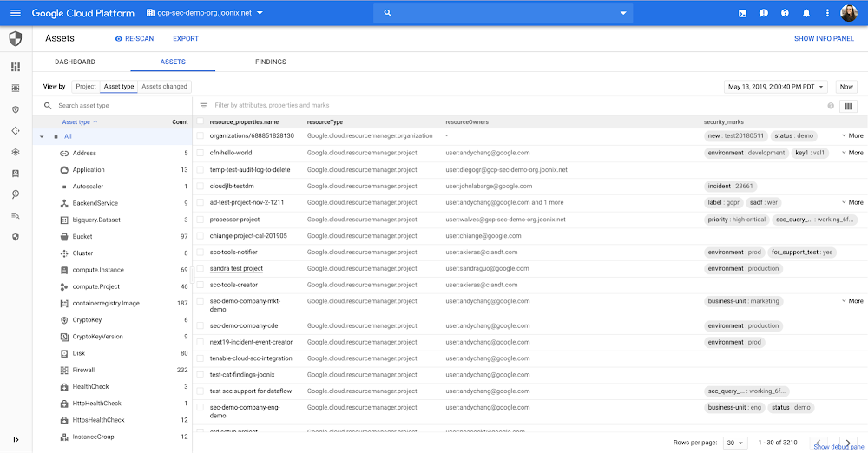Select the HealthCheck asset icon
Screen dimensions: 868x453
[x=64, y=386]
